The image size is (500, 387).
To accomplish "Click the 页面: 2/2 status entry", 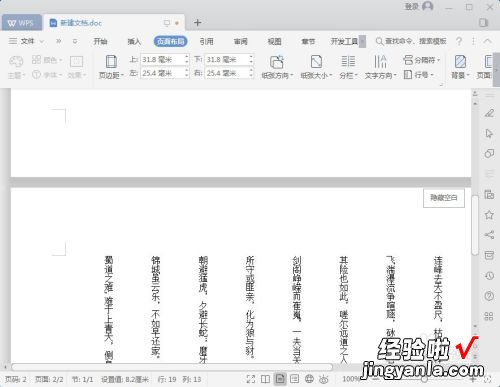I will [49, 379].
